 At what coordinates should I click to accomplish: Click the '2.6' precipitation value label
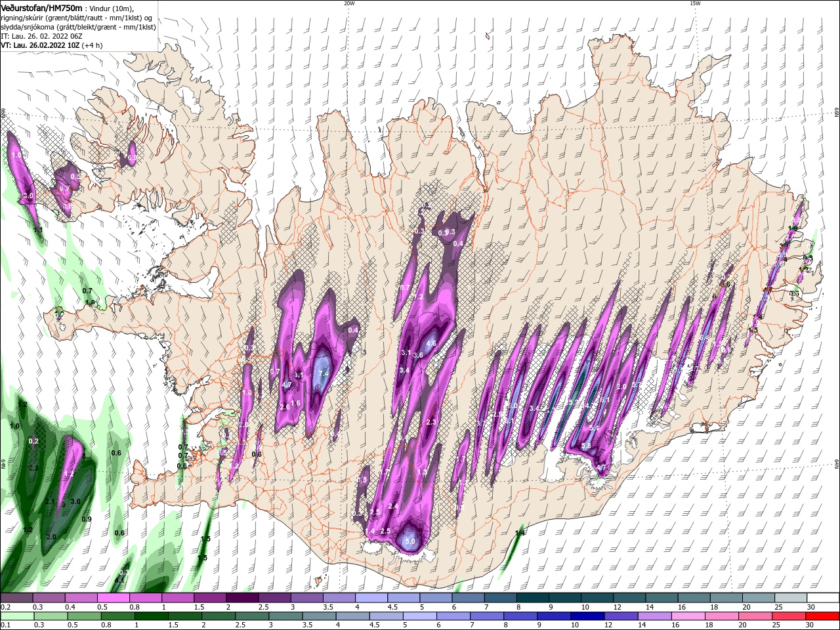(285, 408)
